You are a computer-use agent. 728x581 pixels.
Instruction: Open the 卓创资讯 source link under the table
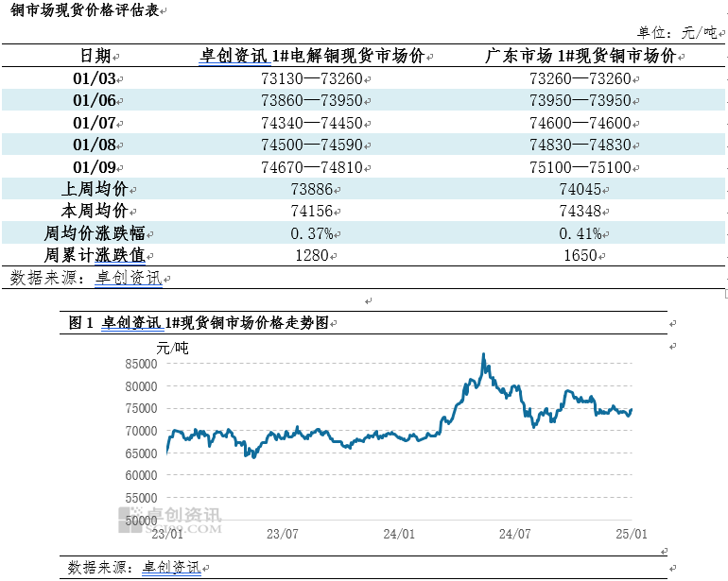pos(130,278)
